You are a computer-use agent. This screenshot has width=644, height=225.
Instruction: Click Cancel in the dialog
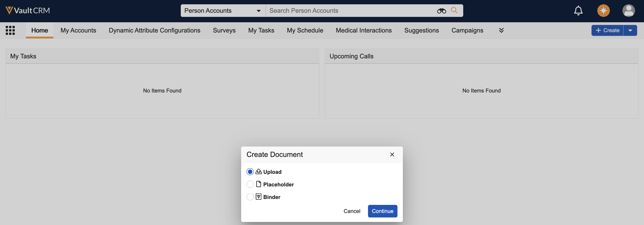(351, 211)
